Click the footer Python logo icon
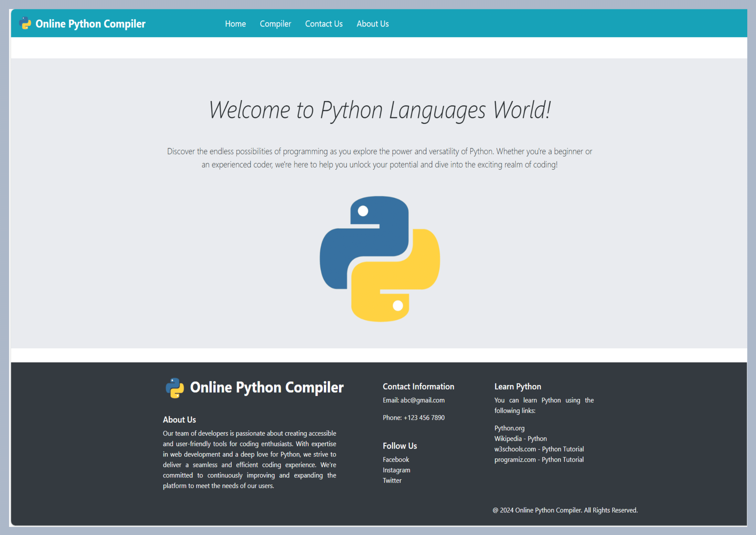This screenshot has height=535, width=756. [175, 388]
